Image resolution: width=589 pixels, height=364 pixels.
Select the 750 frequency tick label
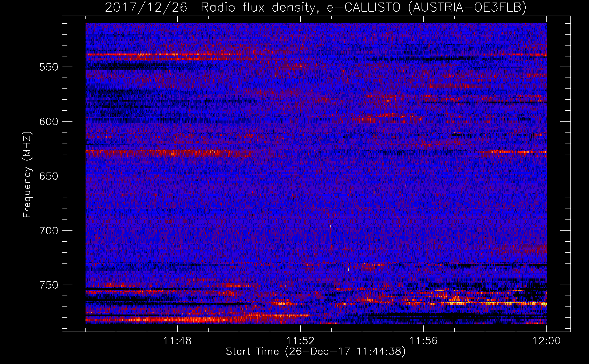[x=49, y=285]
